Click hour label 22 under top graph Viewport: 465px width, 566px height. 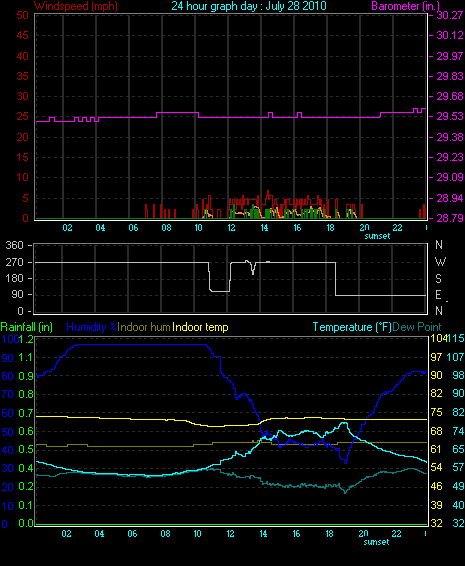397,228
